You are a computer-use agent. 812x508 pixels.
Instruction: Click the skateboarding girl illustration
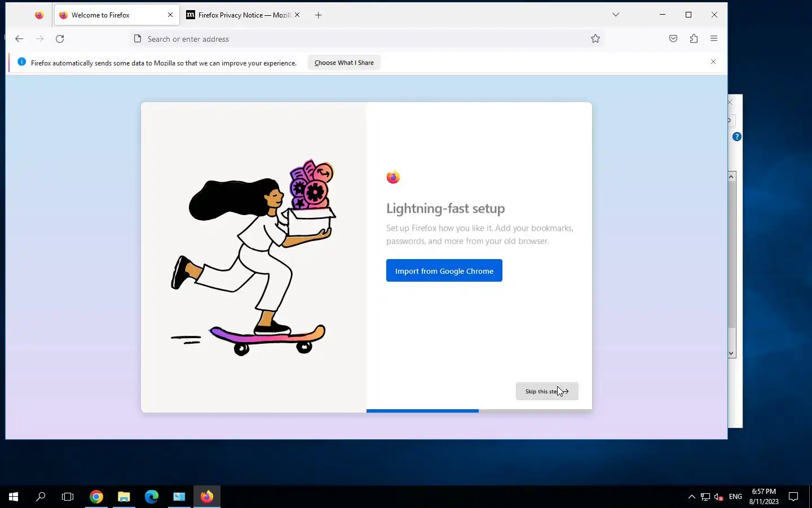coord(254,257)
